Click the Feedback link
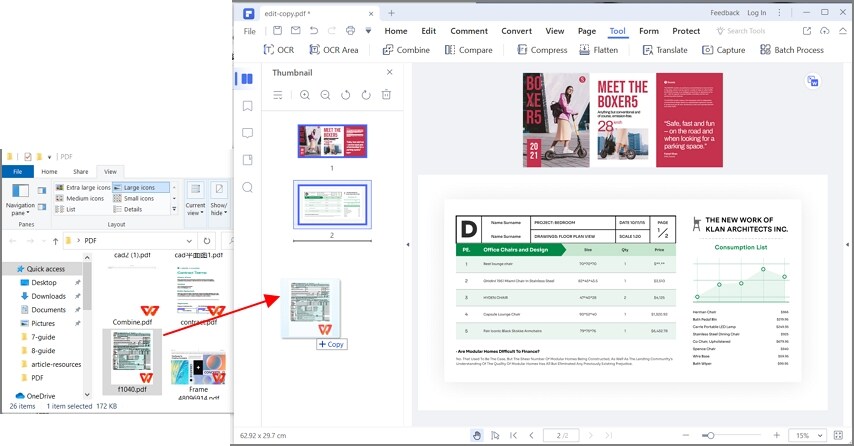Screen dimensions: 854x446 click(x=724, y=13)
